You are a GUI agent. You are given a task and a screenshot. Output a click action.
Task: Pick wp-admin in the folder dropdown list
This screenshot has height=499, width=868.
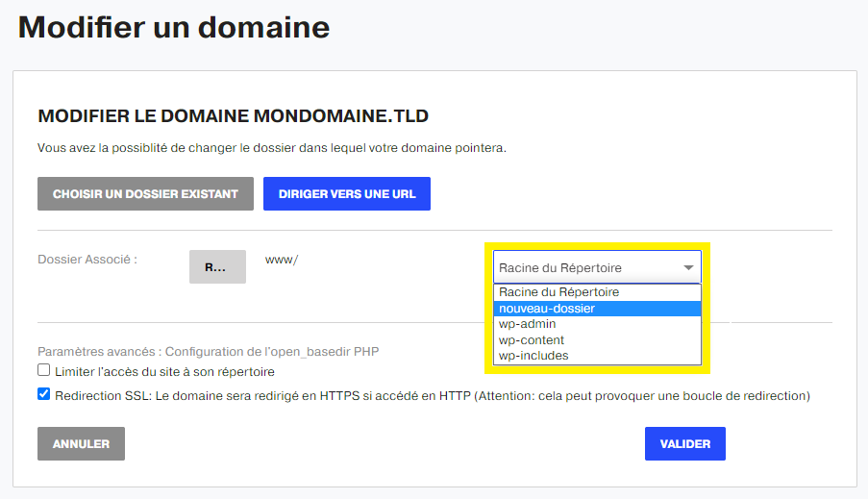[597, 324]
